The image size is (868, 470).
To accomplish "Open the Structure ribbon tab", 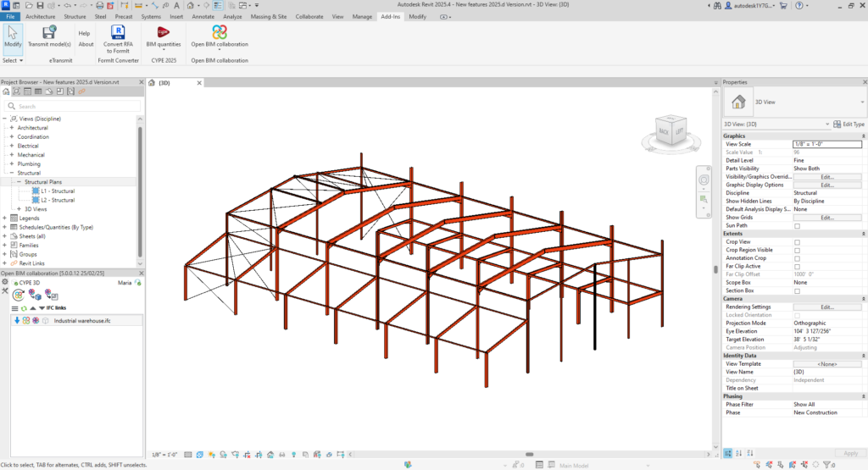I will (x=75, y=17).
